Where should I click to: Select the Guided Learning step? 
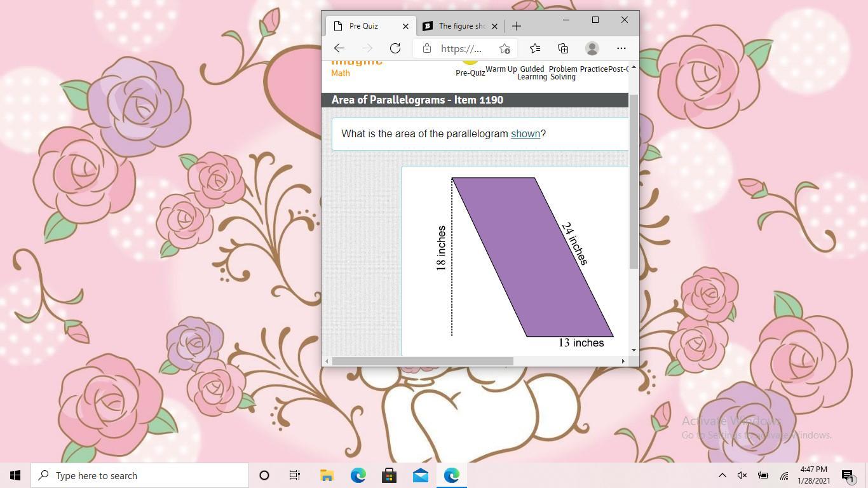click(x=532, y=73)
